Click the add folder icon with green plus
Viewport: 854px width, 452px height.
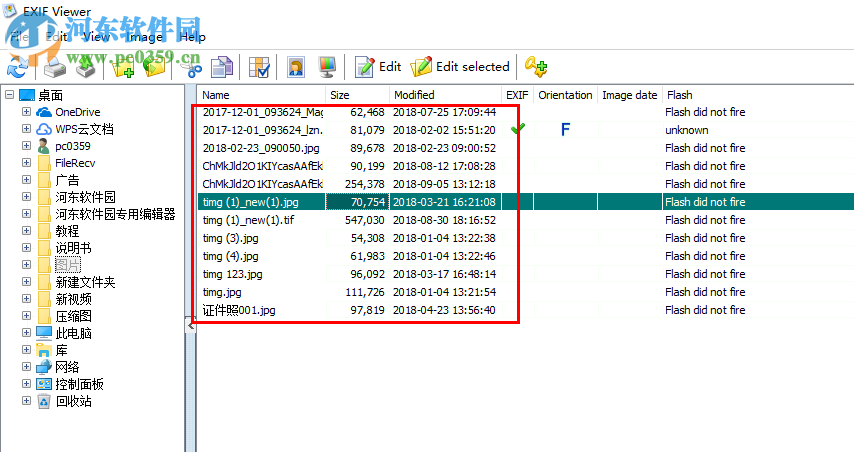coord(123,68)
